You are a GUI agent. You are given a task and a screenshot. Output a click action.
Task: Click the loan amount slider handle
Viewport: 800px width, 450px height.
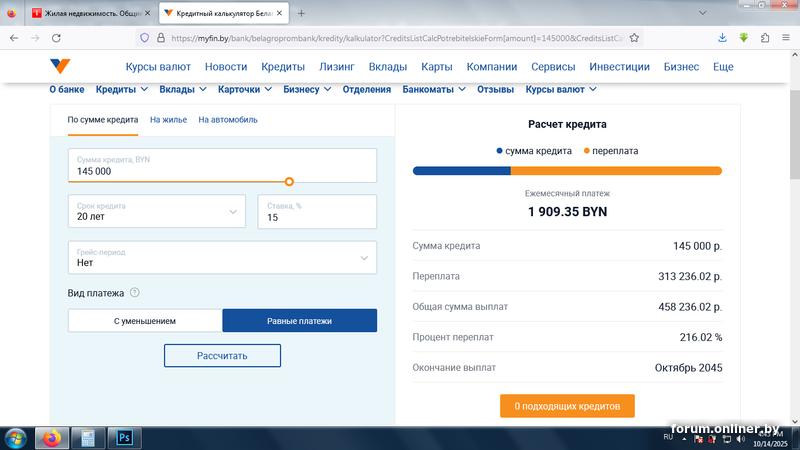(289, 182)
